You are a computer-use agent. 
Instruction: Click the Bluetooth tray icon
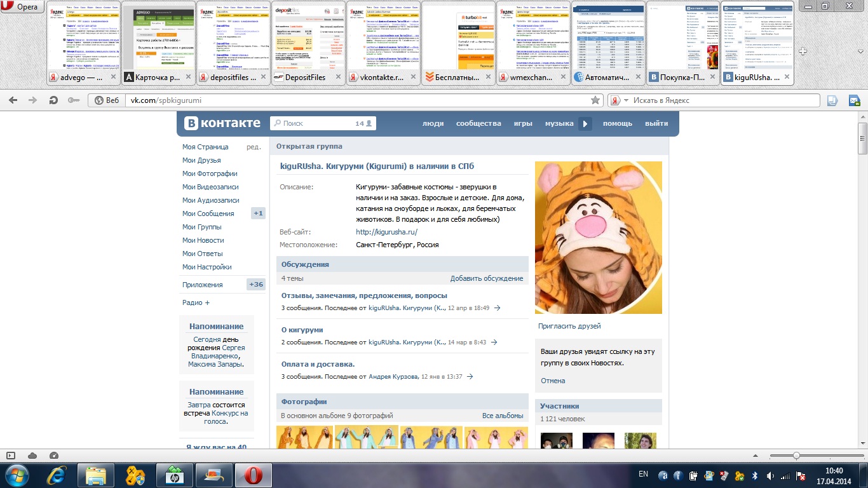(756, 475)
